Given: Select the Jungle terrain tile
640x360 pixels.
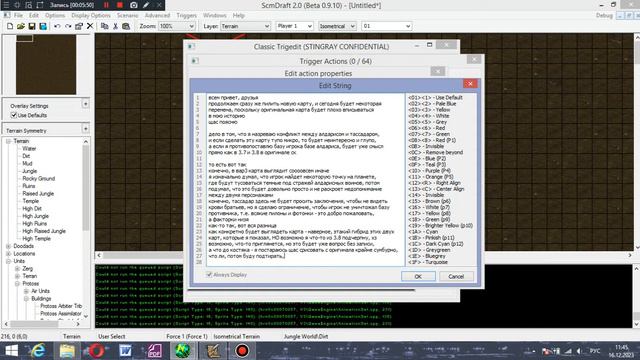Looking at the screenshot, I should [29, 171].
